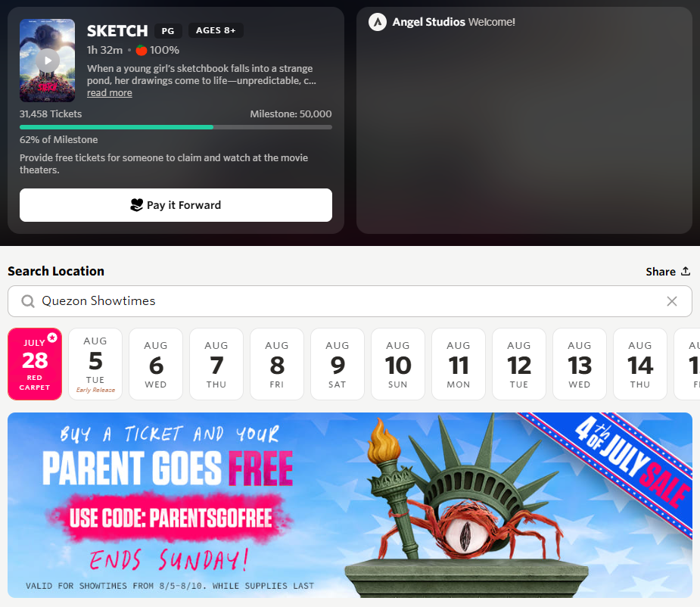Click the Ages 8+ badge
This screenshot has width=700, height=607.
(x=216, y=30)
